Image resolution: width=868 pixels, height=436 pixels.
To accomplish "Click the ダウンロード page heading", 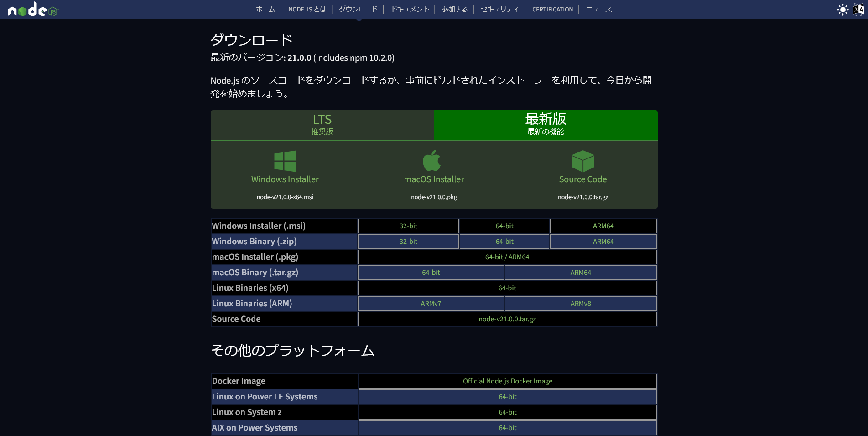I will [x=251, y=40].
